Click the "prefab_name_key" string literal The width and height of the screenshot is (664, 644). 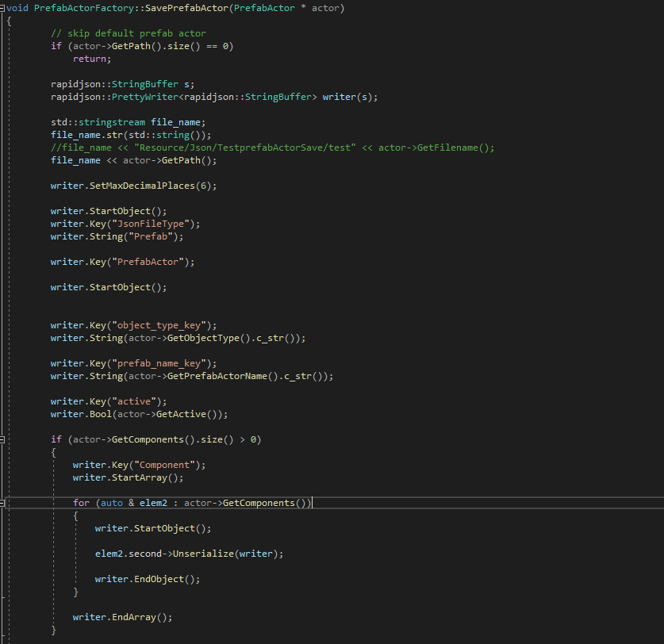click(161, 364)
